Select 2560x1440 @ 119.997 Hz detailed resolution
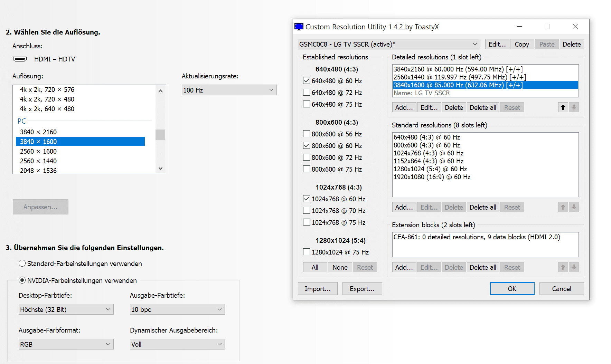Screen dimensions: 611x364 coord(485,77)
